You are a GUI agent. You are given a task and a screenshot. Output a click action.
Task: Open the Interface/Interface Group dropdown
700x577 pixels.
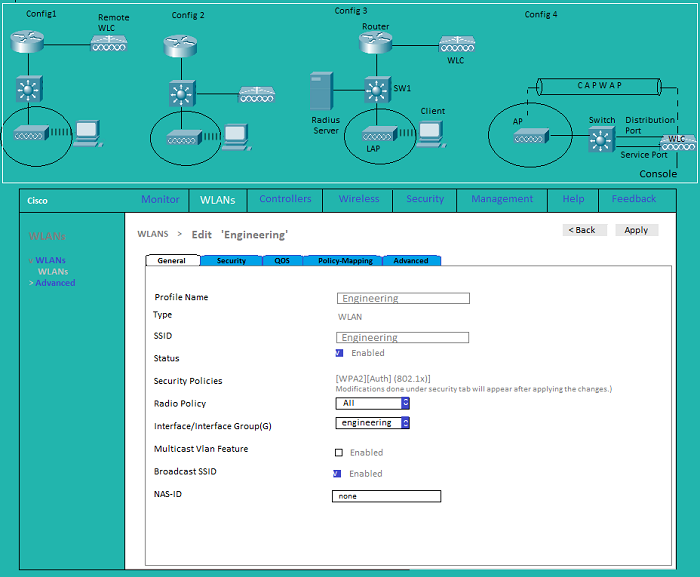click(x=372, y=423)
